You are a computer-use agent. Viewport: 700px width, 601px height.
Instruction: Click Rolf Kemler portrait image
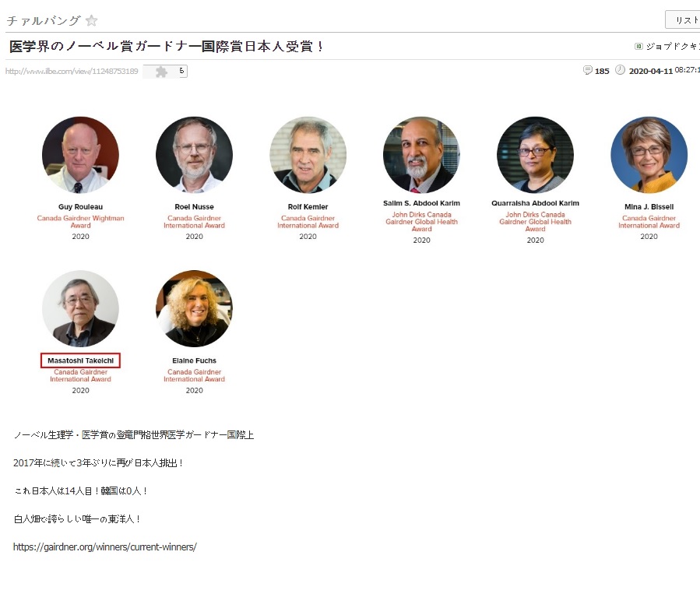click(x=308, y=155)
